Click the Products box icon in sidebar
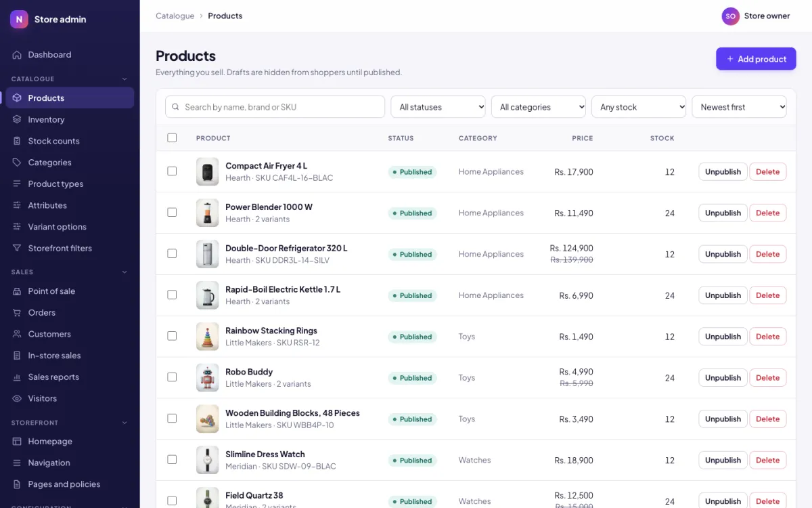This screenshot has height=508, width=812. (x=17, y=98)
